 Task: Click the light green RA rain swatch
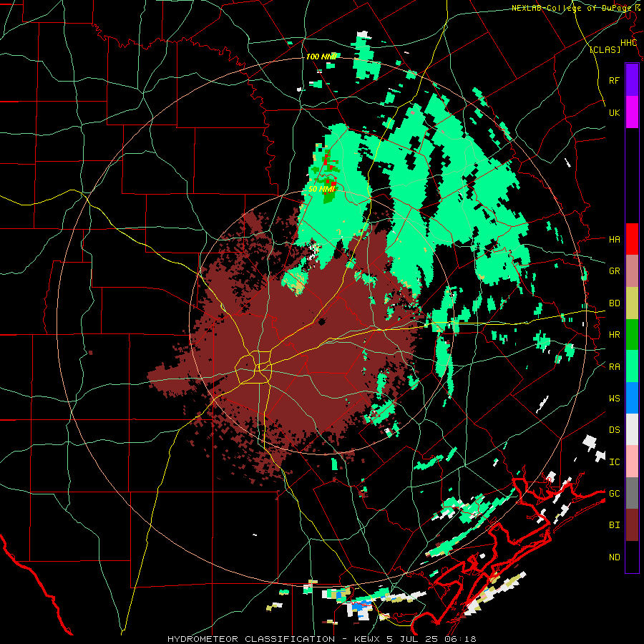632,366
